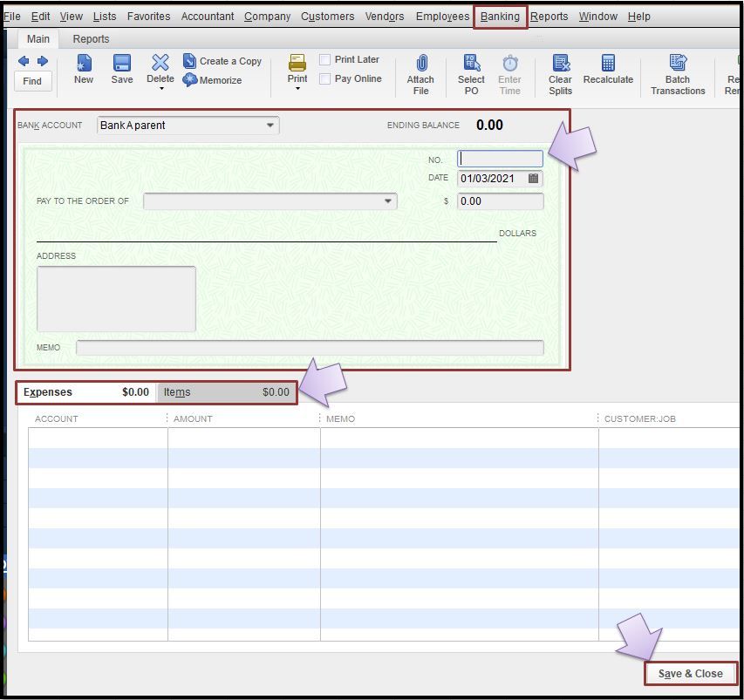
Task: Enable the Print Later checkbox
Action: [x=325, y=60]
